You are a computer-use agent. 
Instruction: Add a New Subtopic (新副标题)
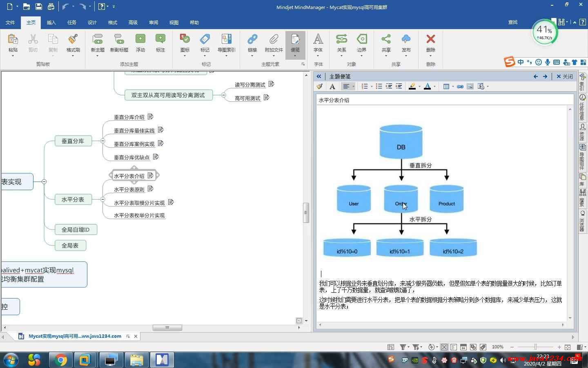click(x=119, y=39)
